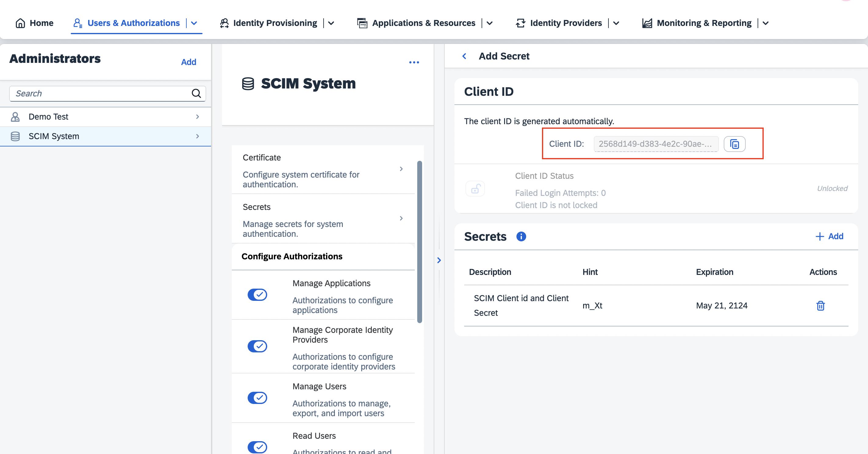This screenshot has width=868, height=454.
Task: Click the SCIM System tree item in sidebar
Action: tap(106, 136)
